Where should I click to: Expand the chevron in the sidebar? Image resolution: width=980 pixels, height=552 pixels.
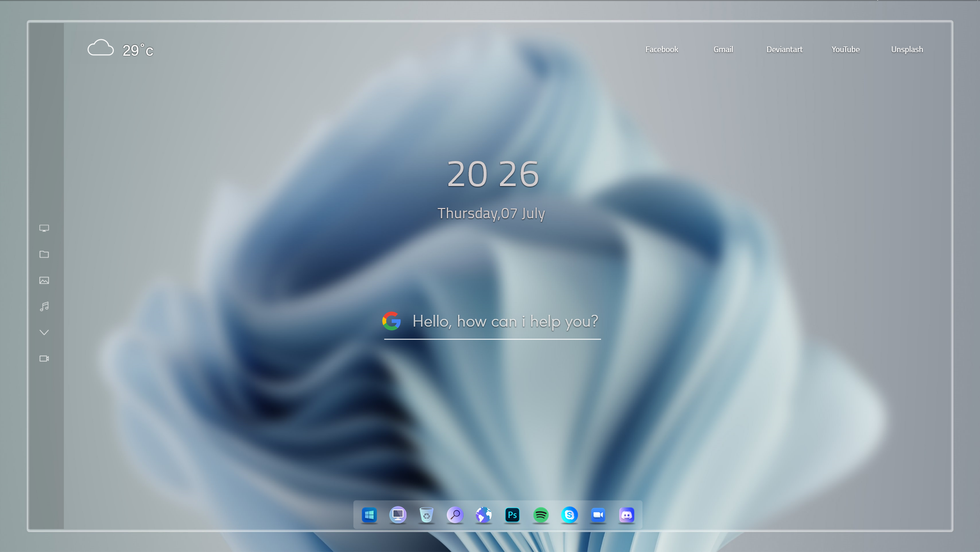click(44, 332)
